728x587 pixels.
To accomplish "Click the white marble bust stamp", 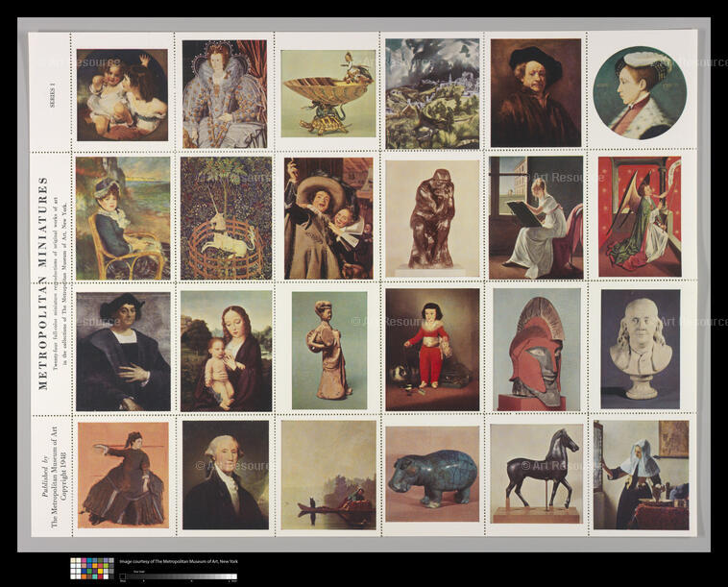I will [x=641, y=350].
